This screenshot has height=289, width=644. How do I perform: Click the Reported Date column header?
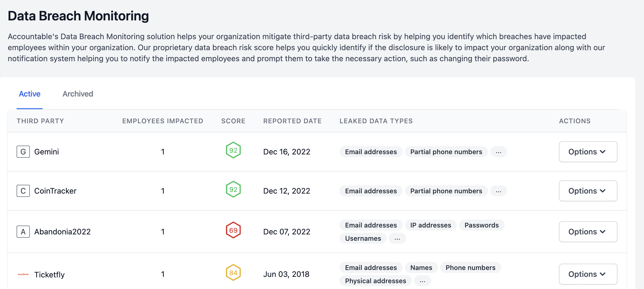pyautogui.click(x=292, y=121)
